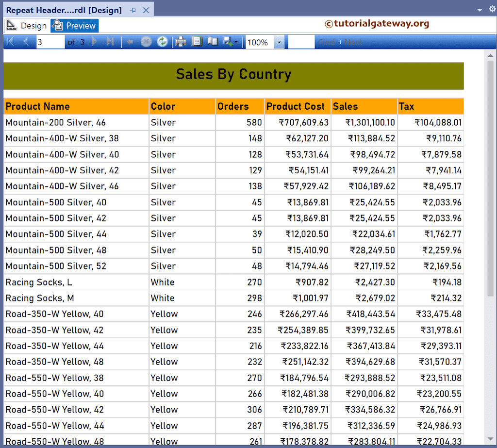The height and width of the screenshot is (448, 497).
Task: Click the Sales By Country title banner
Action: coord(233,75)
